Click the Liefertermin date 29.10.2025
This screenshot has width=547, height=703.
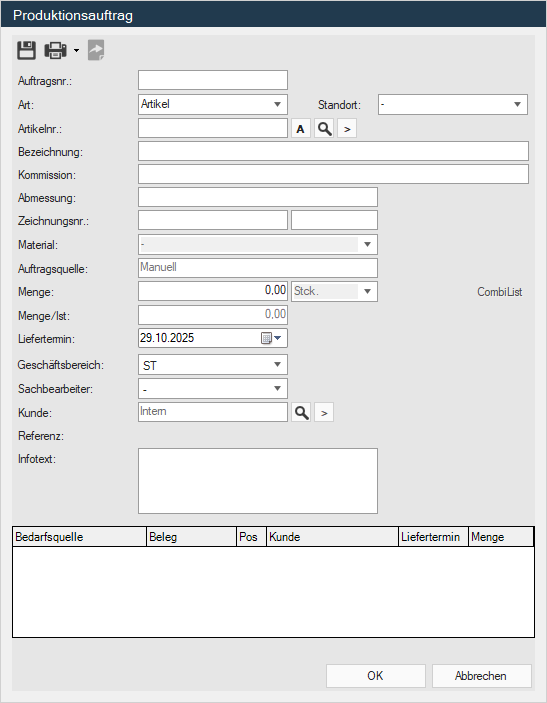click(167, 338)
